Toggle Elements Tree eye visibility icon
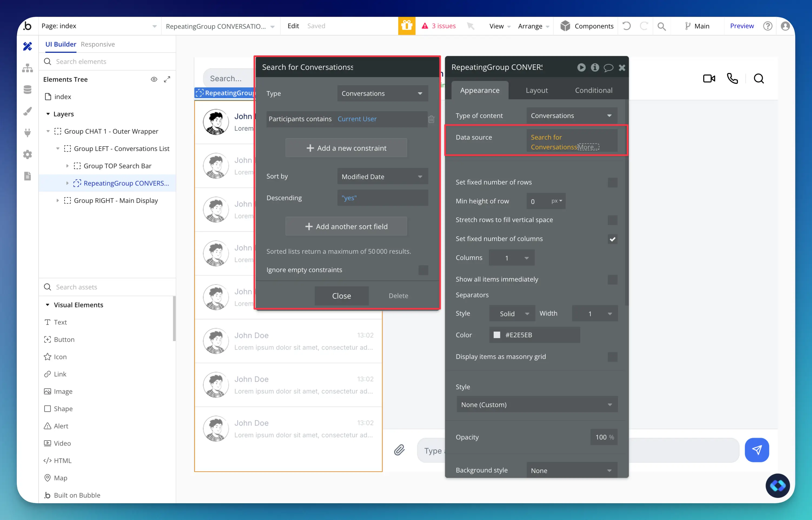Screen dimensions: 812x520 click(x=154, y=79)
